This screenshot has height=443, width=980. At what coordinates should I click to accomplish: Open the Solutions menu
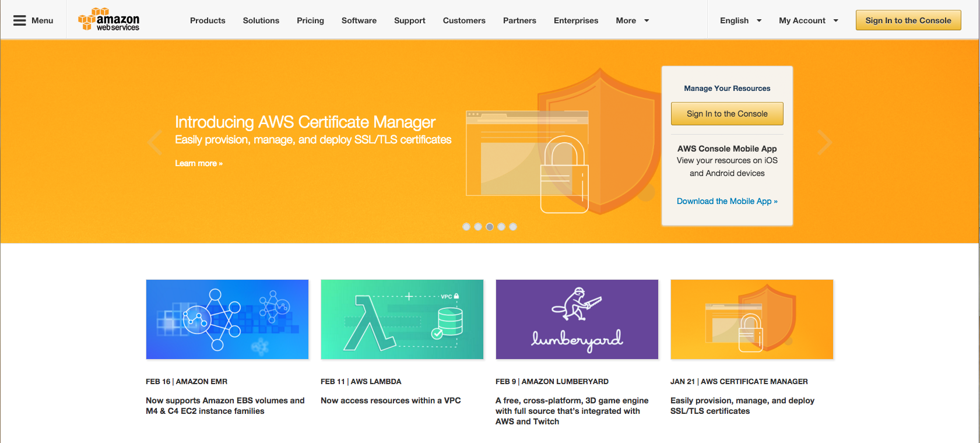261,20
